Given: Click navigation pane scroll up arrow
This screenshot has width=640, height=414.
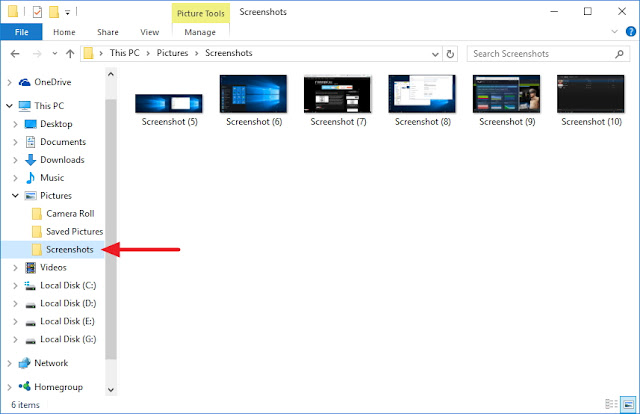Looking at the screenshot, I should coord(111,74).
